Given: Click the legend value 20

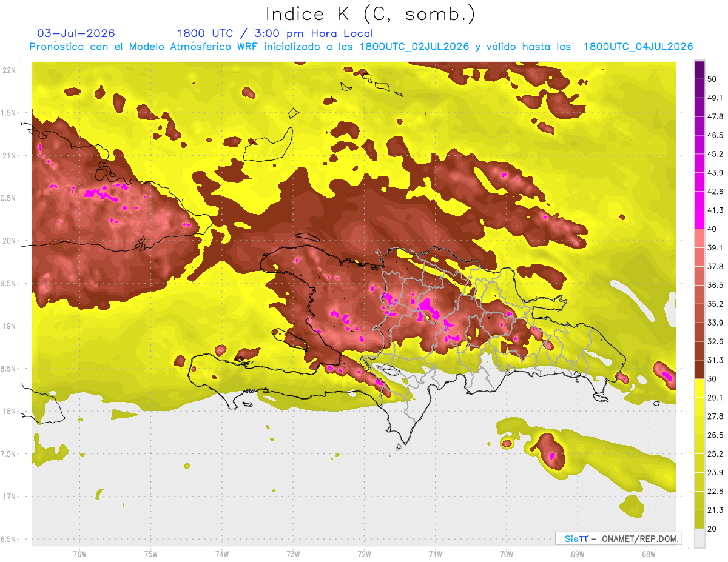Looking at the screenshot, I should click(x=712, y=529).
